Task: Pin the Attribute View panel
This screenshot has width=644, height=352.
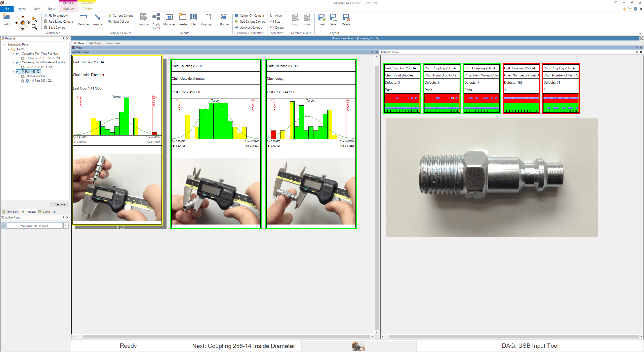Action: click(637, 52)
